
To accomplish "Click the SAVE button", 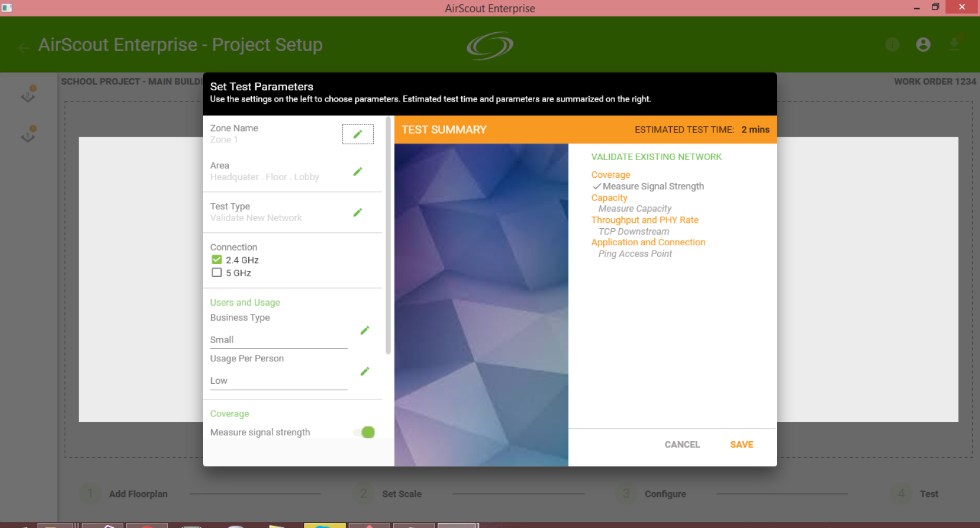I will [742, 445].
